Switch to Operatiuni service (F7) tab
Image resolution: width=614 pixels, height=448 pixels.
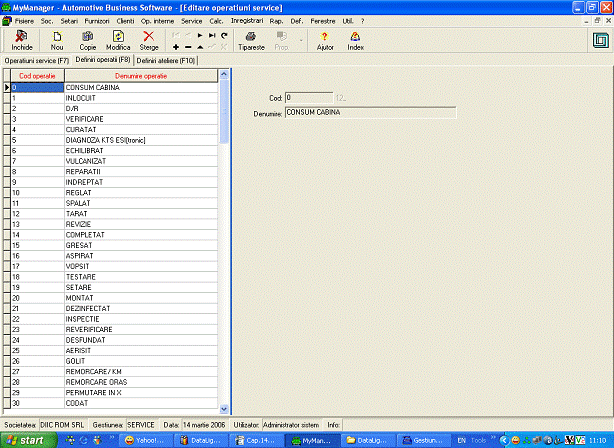pos(37,61)
